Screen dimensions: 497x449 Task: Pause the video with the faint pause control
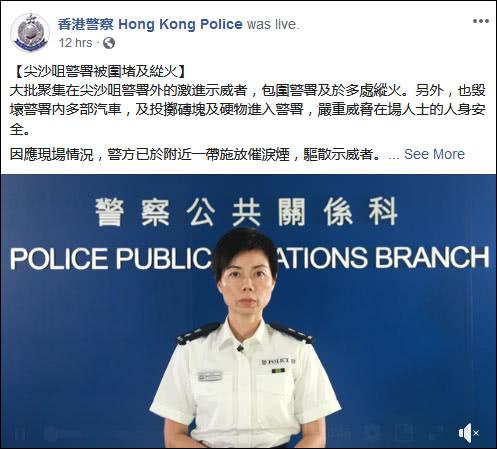(21, 434)
